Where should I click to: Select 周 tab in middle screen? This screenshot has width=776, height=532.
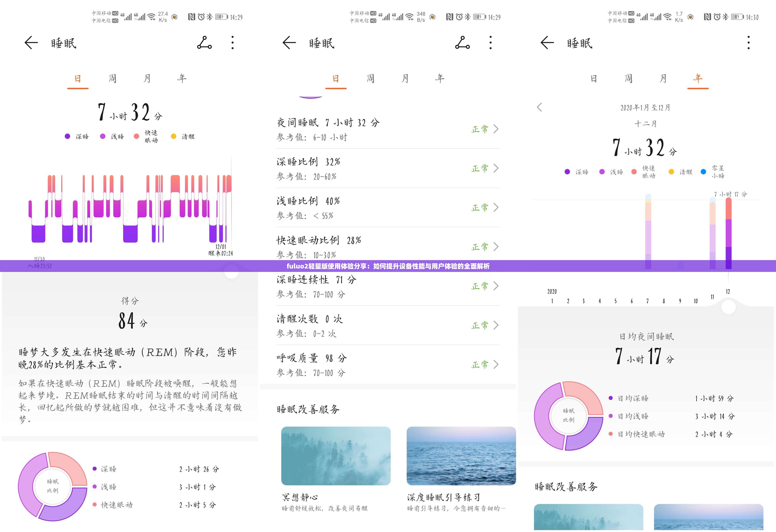[371, 79]
